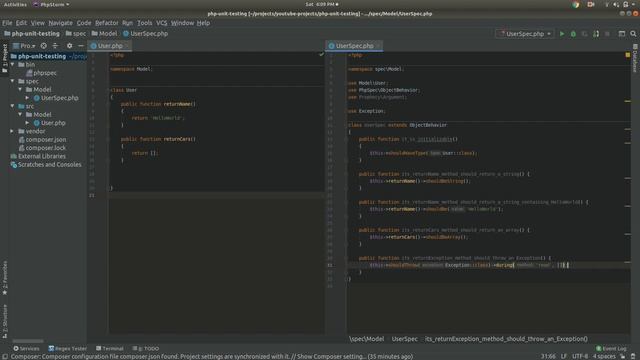Select composer.json in project tree

pyautogui.click(x=42, y=140)
